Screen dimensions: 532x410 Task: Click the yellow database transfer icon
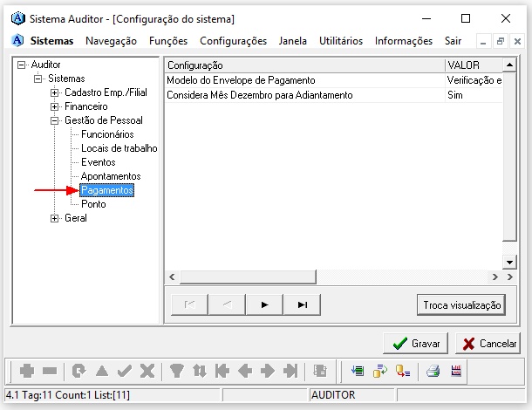(x=380, y=371)
